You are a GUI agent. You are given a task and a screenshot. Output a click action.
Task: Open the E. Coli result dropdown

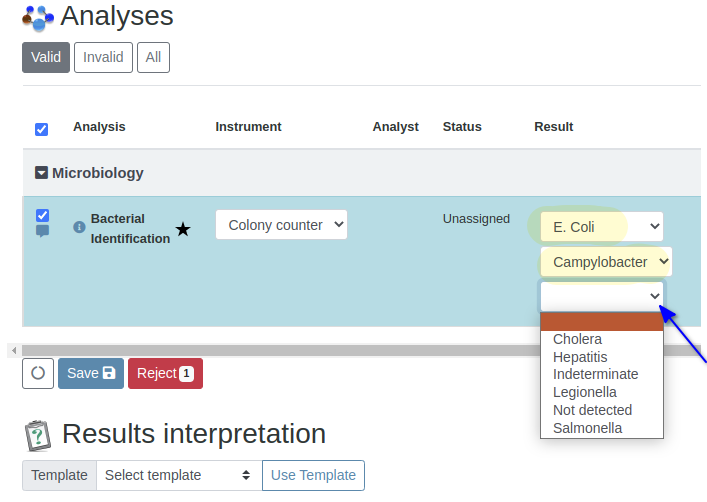tap(601, 227)
